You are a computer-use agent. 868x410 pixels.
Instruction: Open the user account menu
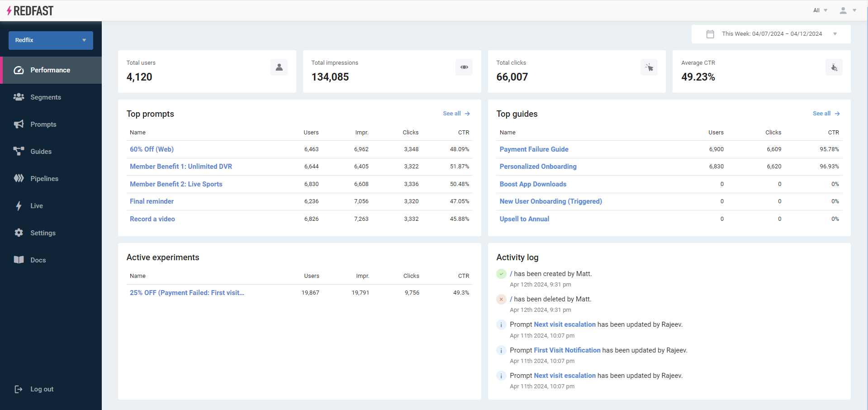pos(848,10)
